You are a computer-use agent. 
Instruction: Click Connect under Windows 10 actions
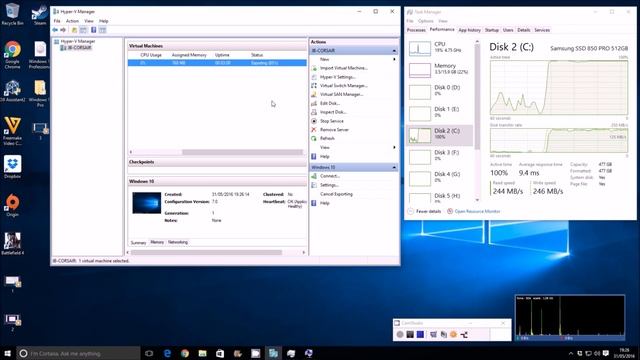coord(329,176)
